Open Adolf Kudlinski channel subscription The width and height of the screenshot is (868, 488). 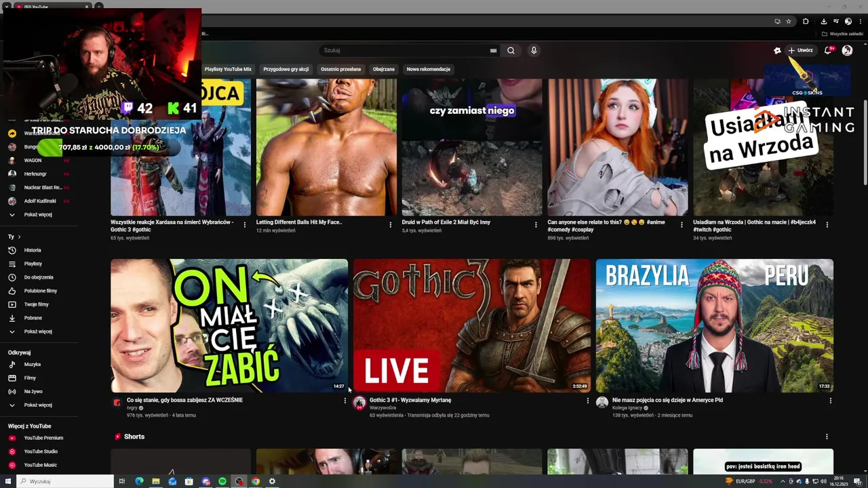pos(40,201)
